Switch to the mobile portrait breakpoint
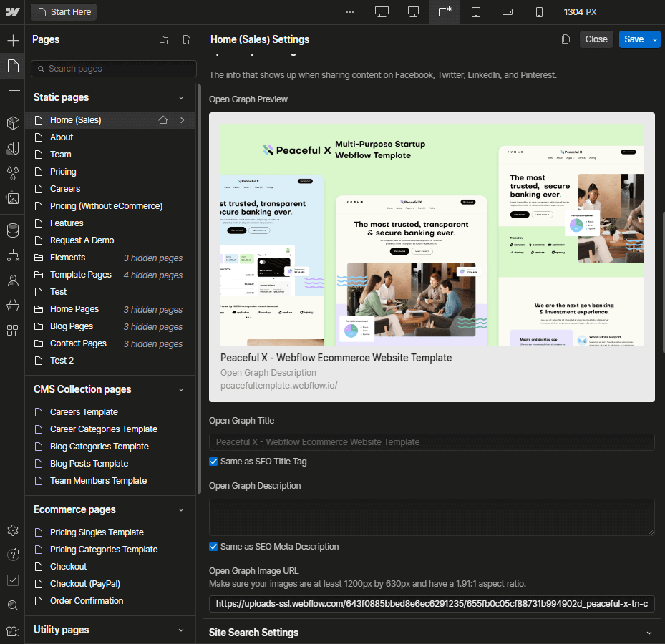This screenshot has height=644, width=665. click(539, 12)
